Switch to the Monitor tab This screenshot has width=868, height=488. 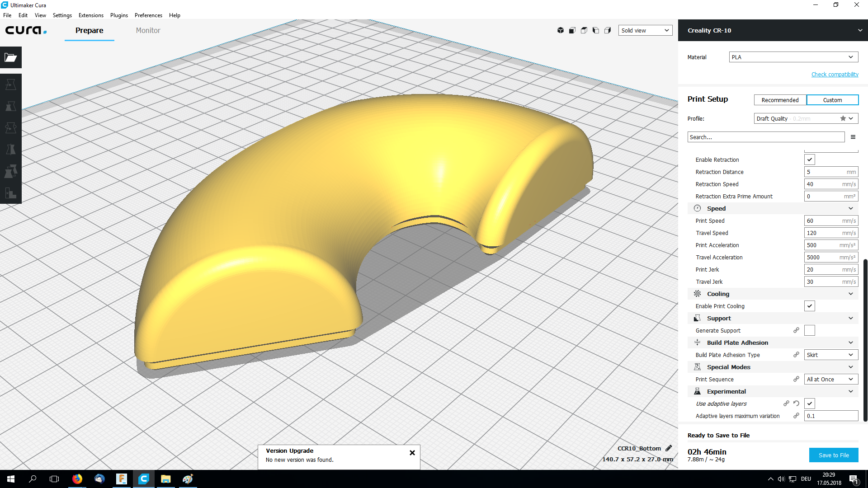click(148, 30)
